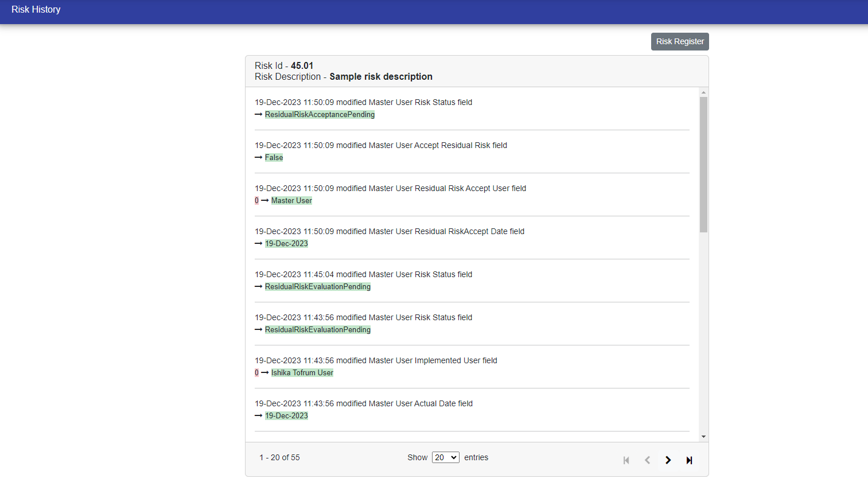
Task: Click the date value under Actual Date field
Action: click(x=286, y=416)
